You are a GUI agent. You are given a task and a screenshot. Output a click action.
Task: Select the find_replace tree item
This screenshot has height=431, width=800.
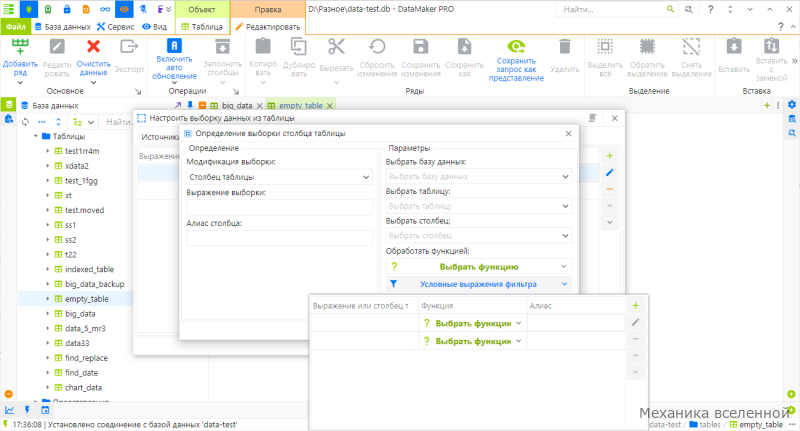[86, 358]
